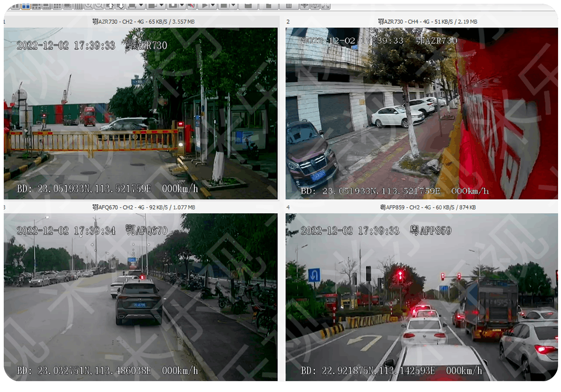The image size is (561, 392).
Task: Open the PTZ direction control icon
Action: [x=305, y=6]
